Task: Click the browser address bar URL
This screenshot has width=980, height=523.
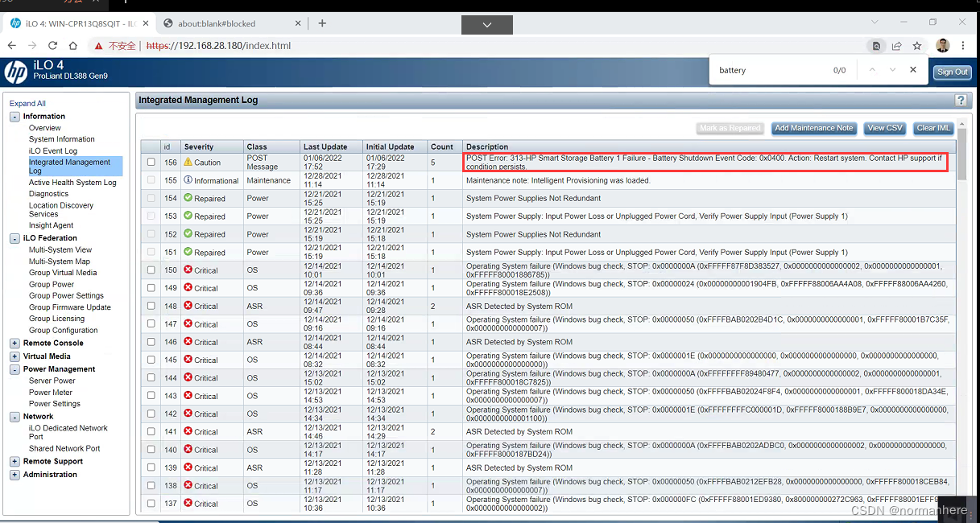Action: click(218, 46)
